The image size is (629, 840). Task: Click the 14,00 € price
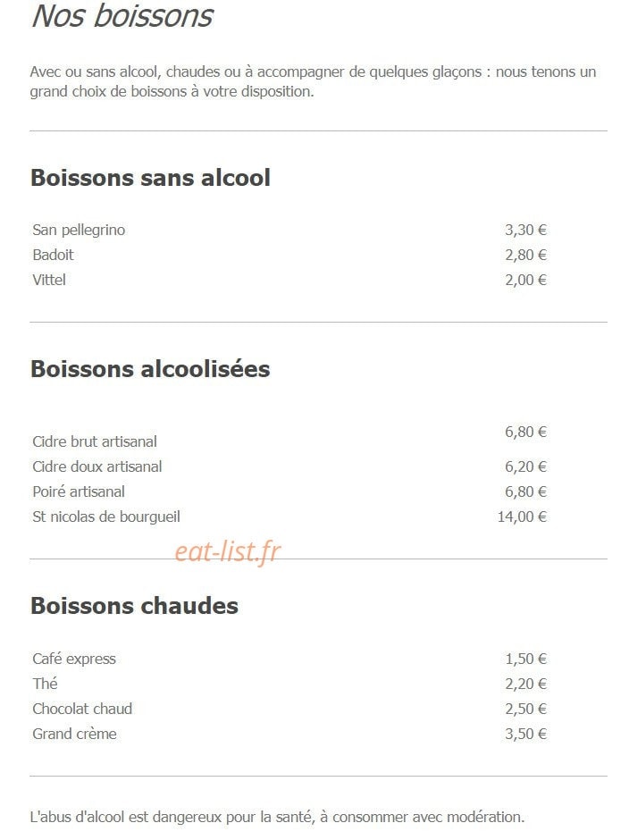(522, 517)
